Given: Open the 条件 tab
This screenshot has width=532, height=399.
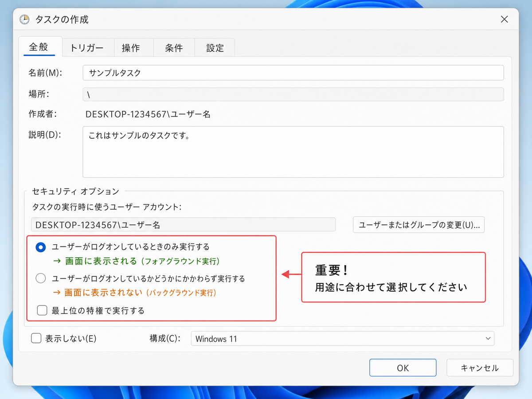Looking at the screenshot, I should (x=174, y=48).
